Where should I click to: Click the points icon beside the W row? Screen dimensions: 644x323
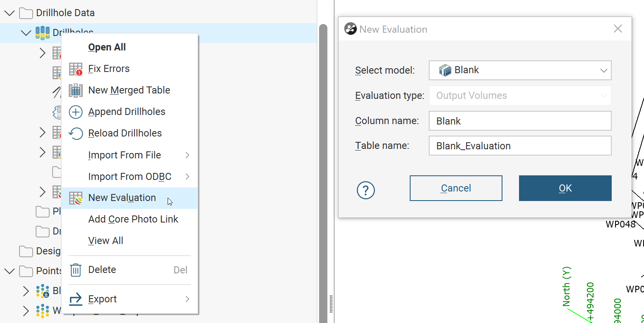43,311
